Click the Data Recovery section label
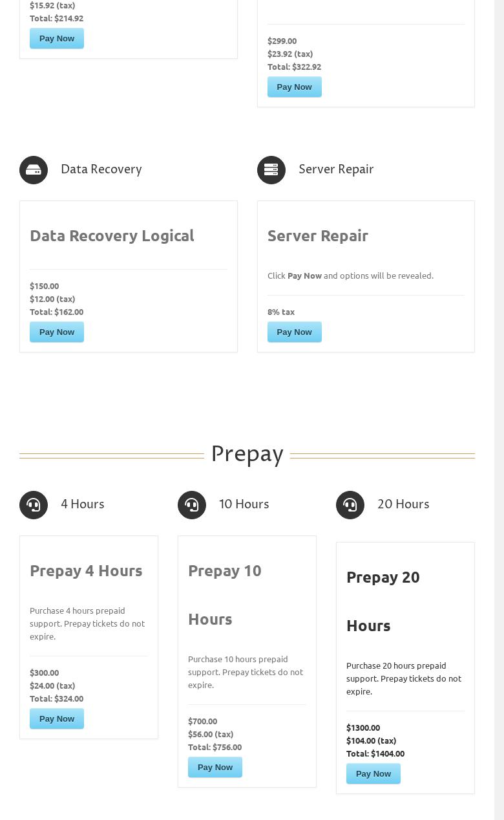The image size is (504, 820). (101, 169)
